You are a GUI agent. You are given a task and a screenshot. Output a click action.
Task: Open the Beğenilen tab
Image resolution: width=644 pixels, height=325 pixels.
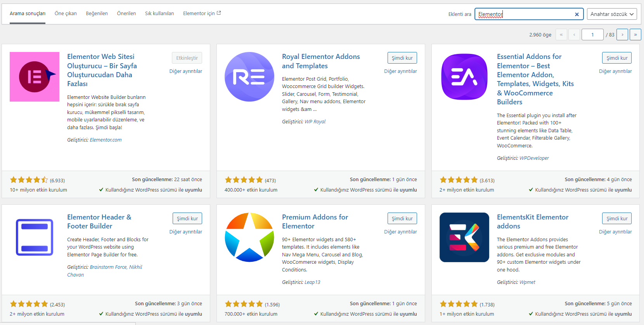point(97,14)
